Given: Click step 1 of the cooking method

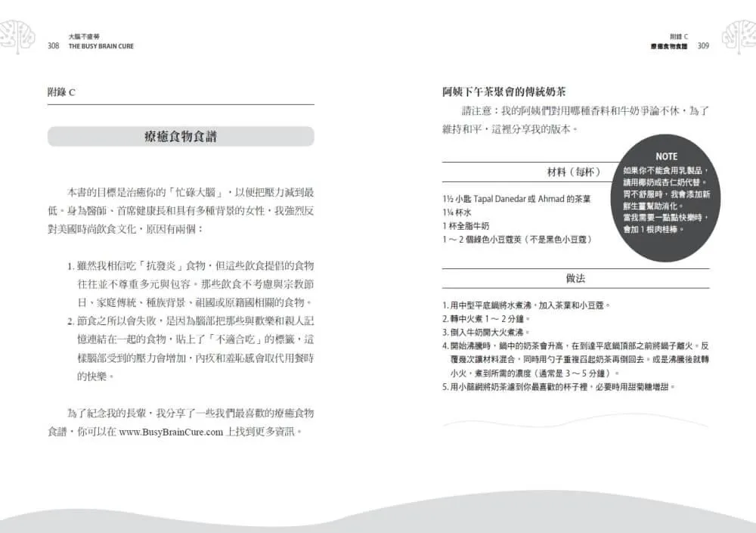Looking at the screenshot, I should [526, 305].
